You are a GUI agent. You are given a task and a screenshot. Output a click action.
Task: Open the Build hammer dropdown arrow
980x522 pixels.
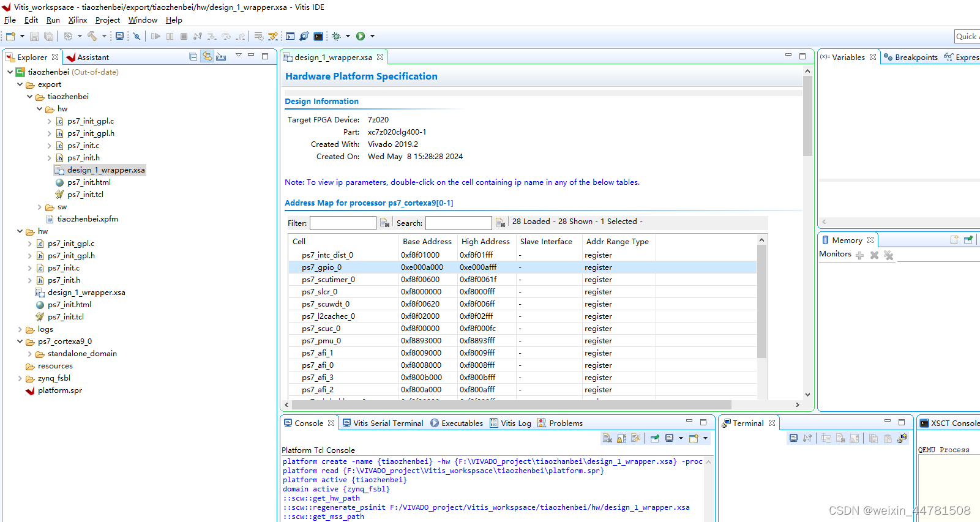[x=104, y=37]
